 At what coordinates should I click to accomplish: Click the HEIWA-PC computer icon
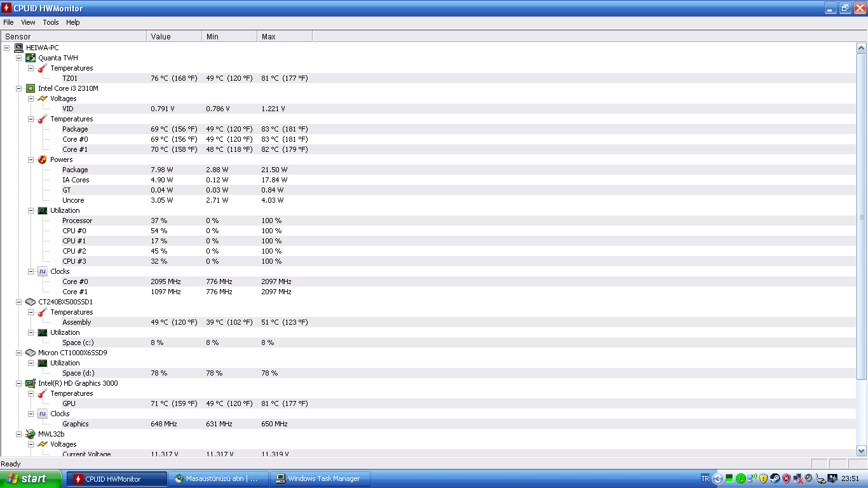pos(18,48)
